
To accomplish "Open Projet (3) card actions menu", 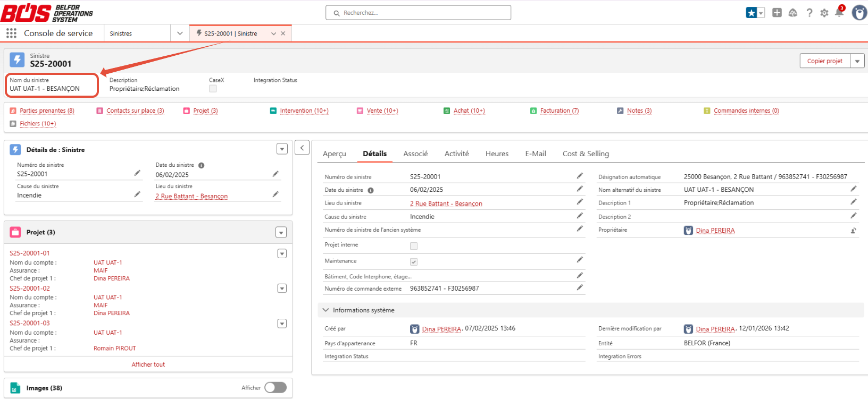I will click(281, 232).
